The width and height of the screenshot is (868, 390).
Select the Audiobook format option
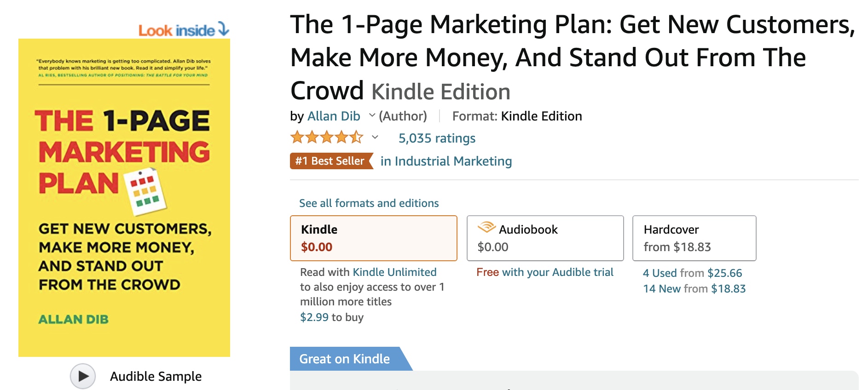(545, 238)
